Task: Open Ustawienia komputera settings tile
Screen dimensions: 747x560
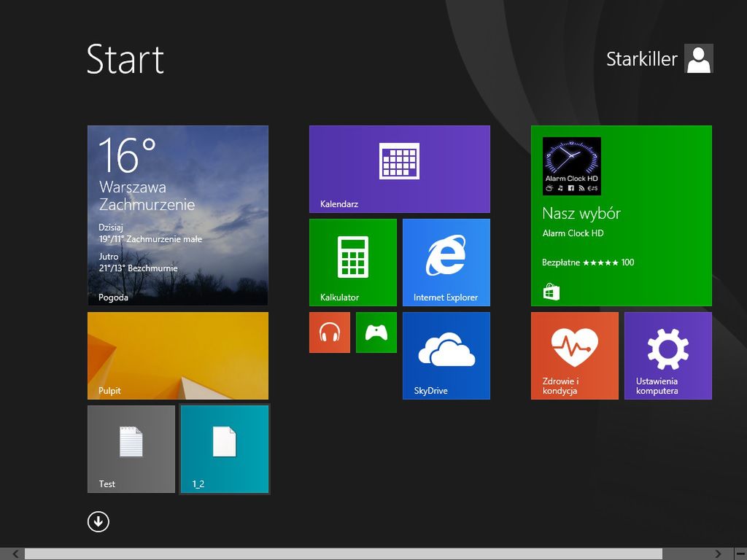Action: pos(668,356)
